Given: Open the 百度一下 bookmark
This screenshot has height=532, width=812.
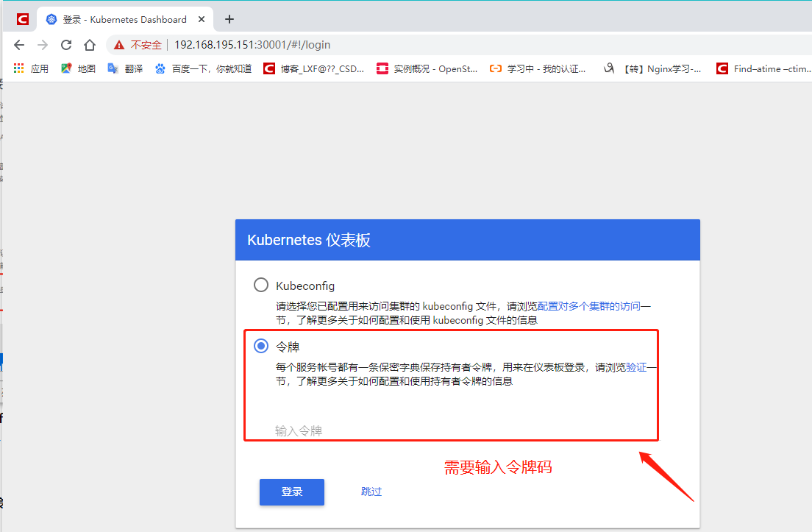Looking at the screenshot, I should click(x=203, y=68).
